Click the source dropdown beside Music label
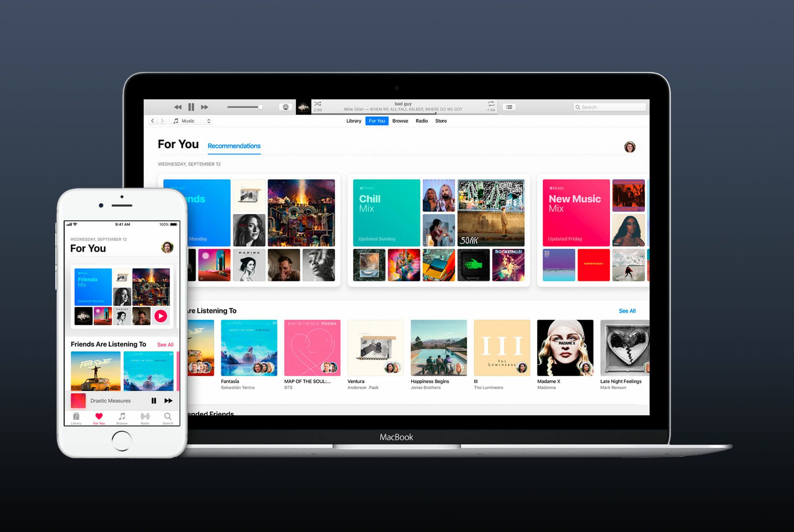794x532 pixels. click(210, 121)
